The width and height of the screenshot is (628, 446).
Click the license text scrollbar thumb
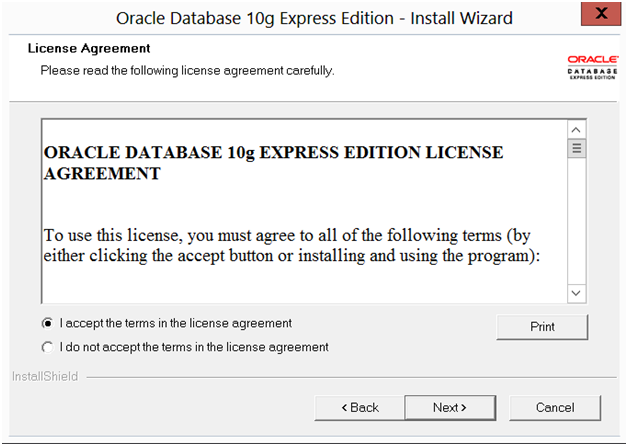[576, 148]
